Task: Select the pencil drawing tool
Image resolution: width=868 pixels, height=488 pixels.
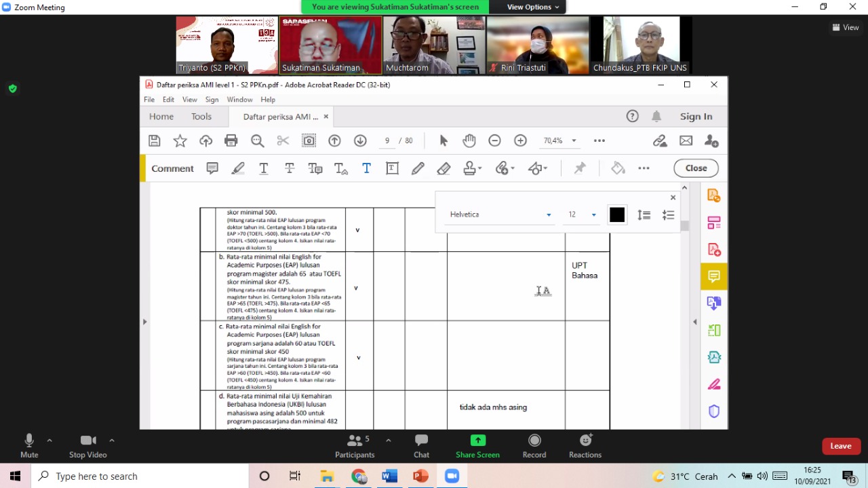Action: click(x=418, y=168)
